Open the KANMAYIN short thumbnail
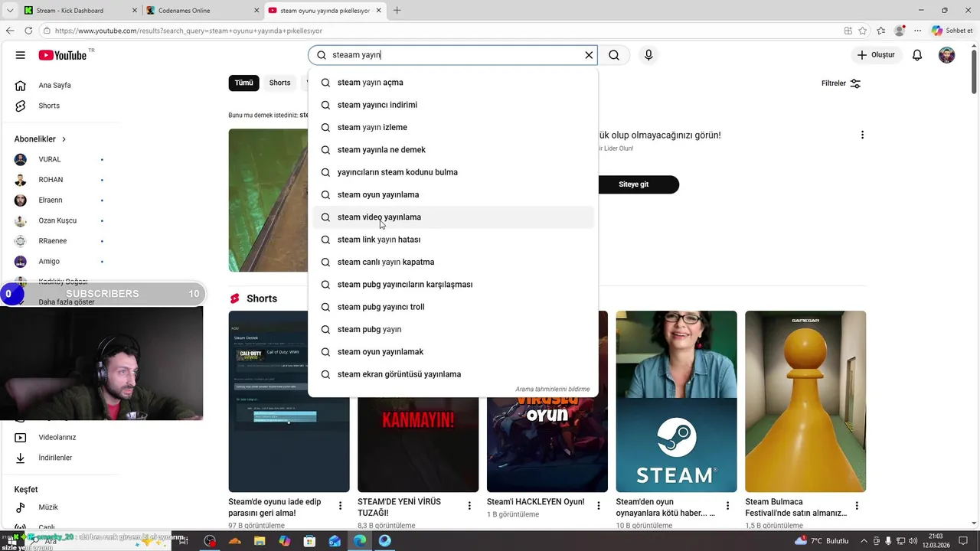This screenshot has height=551, width=980. click(418, 443)
